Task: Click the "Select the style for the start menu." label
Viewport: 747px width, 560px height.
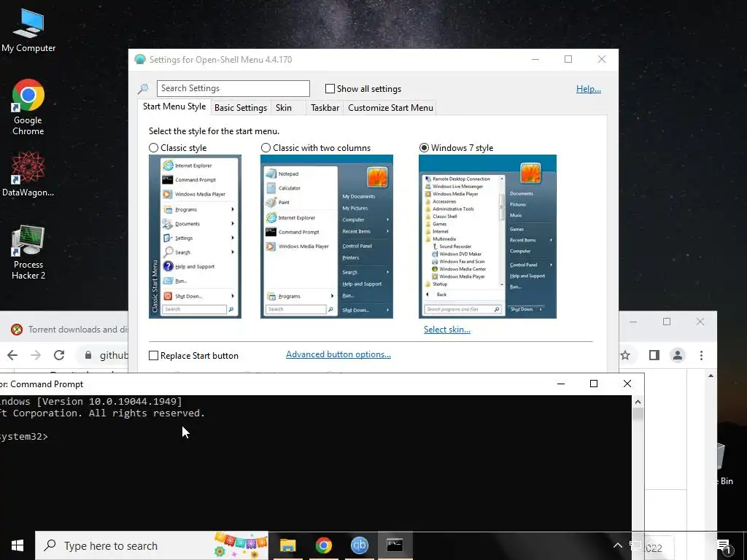Action: pyautogui.click(x=214, y=131)
